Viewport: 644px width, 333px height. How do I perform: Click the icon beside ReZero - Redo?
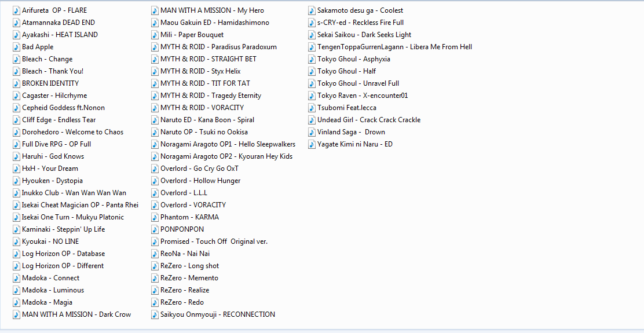coord(155,302)
